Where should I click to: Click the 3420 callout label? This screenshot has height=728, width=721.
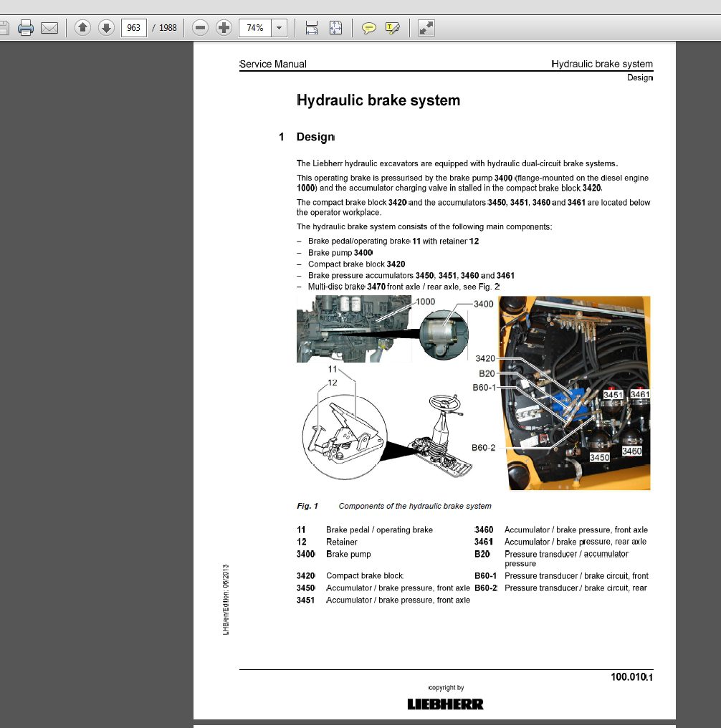(485, 358)
